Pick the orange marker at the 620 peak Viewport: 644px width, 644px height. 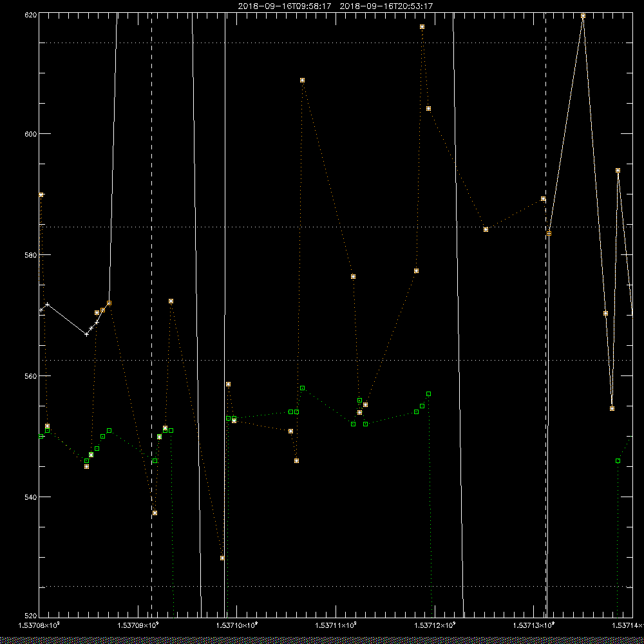[x=583, y=16]
